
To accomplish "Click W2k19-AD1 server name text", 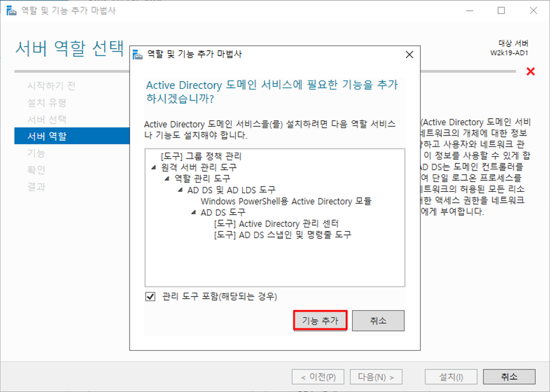I will point(509,53).
